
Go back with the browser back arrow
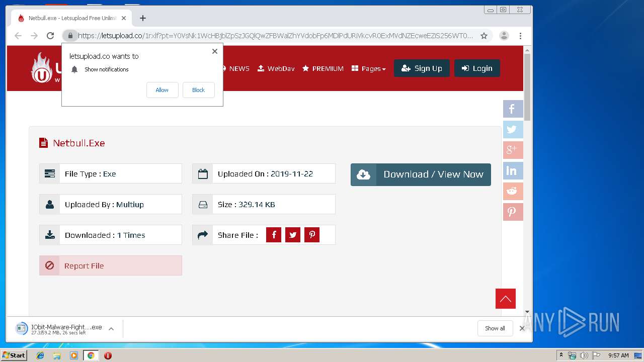(18, 36)
